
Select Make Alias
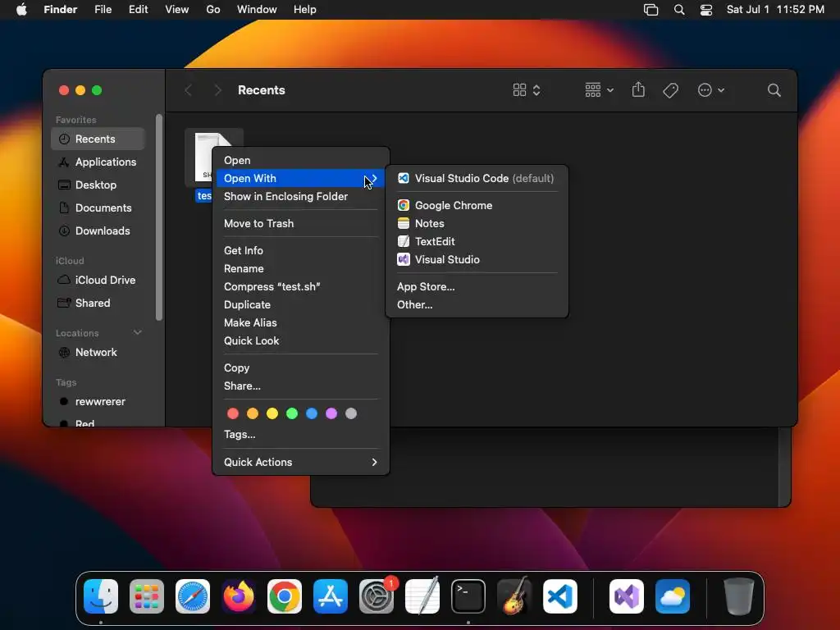[300, 322]
